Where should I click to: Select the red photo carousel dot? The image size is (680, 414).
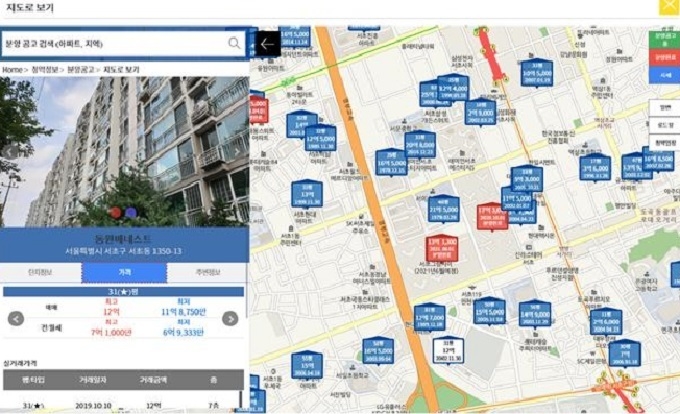point(115,212)
